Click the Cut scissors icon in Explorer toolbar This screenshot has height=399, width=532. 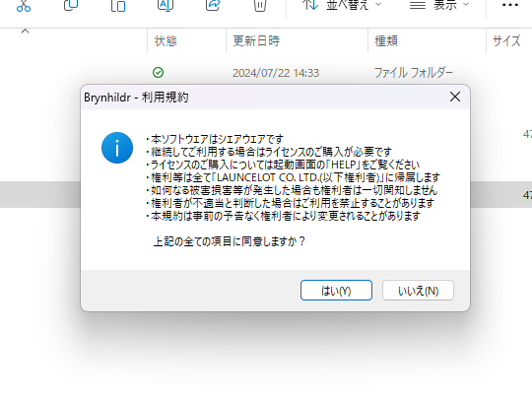click(x=24, y=5)
